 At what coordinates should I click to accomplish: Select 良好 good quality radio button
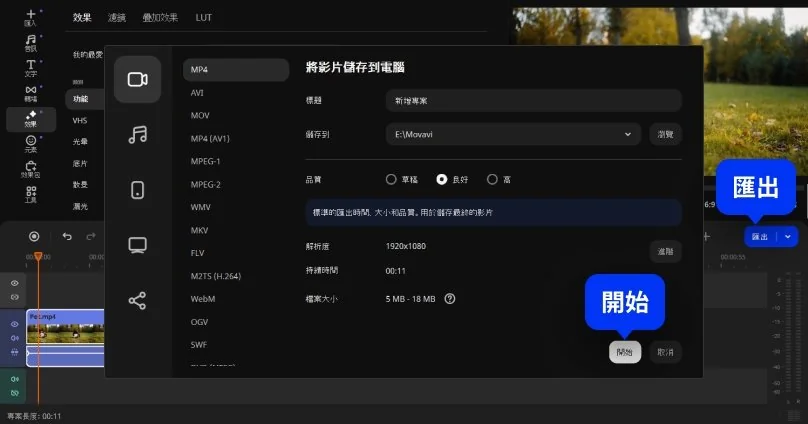pos(442,179)
